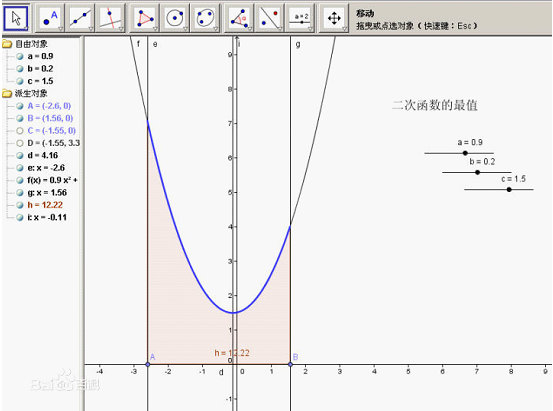This screenshot has width=553, height=411.
Task: Open the Line tool's dropdown arrow
Action: tap(91, 29)
